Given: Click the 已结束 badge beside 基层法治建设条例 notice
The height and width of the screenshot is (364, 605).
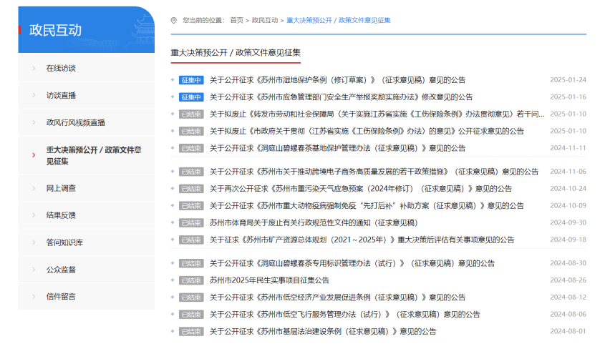Looking at the screenshot, I should point(191,331).
